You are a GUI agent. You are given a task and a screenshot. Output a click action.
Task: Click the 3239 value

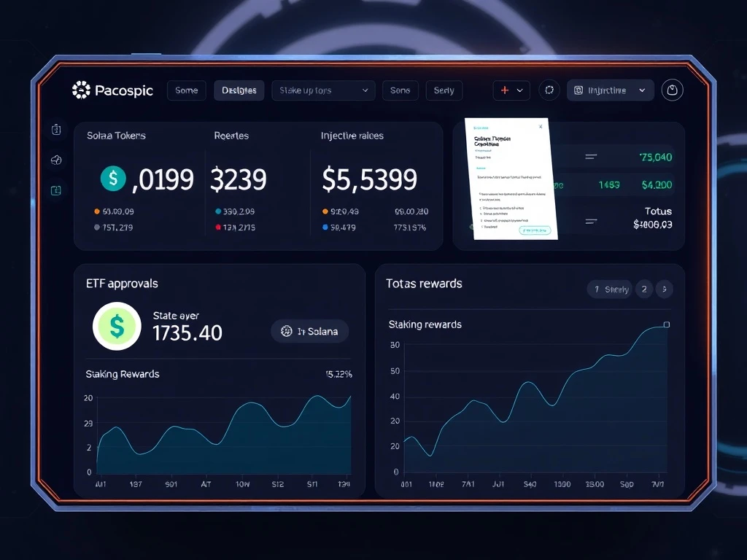point(239,179)
